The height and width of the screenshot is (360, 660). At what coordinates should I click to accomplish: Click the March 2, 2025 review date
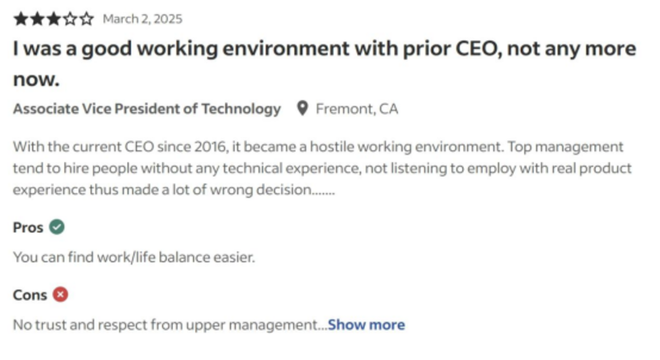point(143,19)
